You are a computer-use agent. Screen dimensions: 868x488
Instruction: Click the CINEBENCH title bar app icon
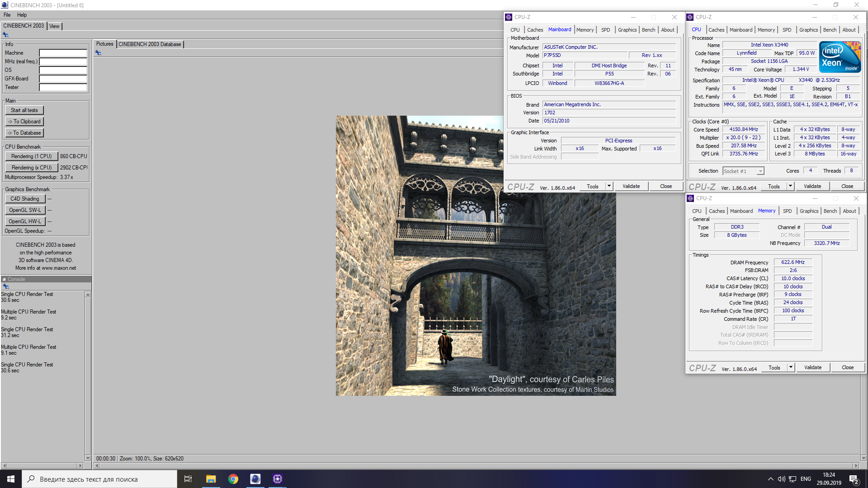[5, 5]
